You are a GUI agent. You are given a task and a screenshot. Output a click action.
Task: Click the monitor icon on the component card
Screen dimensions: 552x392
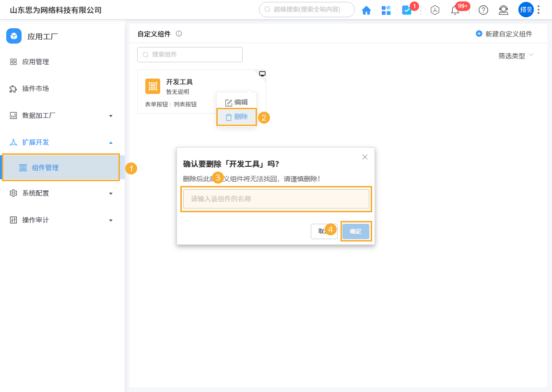[262, 73]
